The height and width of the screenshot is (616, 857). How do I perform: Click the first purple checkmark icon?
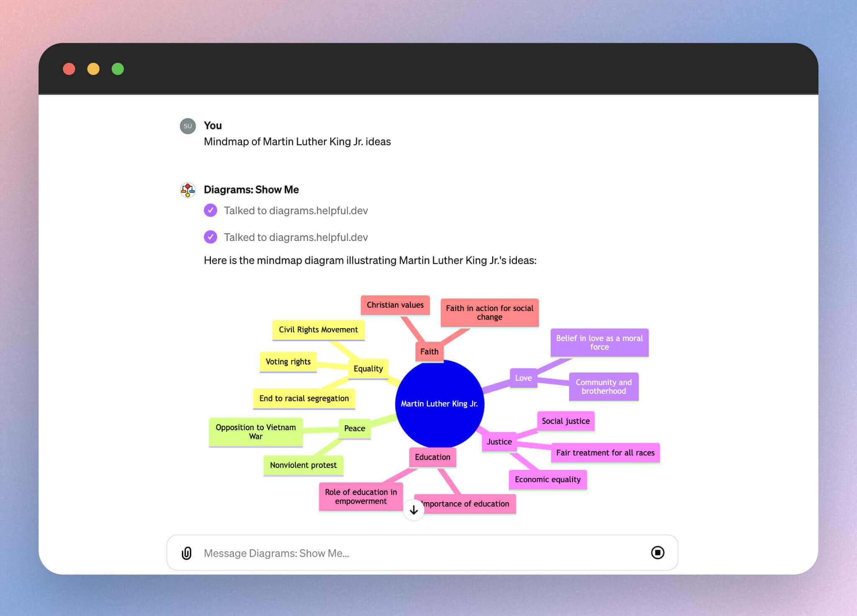coord(210,210)
